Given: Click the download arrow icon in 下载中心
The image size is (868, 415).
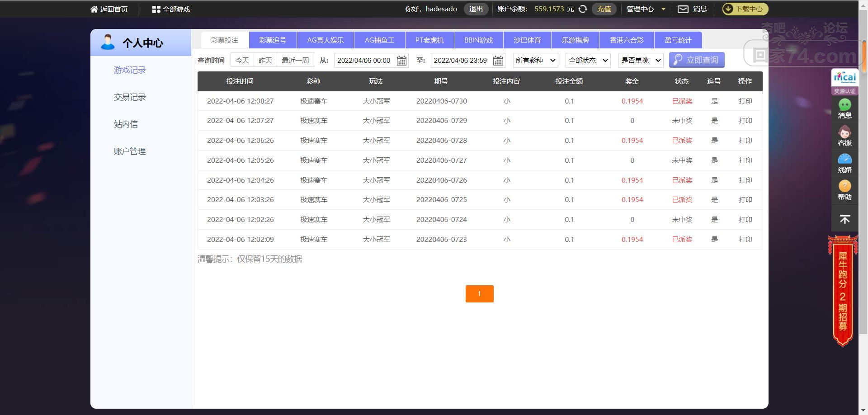Looking at the screenshot, I should point(728,9).
